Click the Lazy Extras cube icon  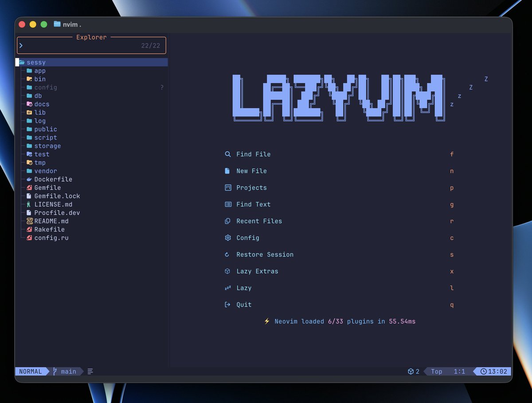point(227,271)
